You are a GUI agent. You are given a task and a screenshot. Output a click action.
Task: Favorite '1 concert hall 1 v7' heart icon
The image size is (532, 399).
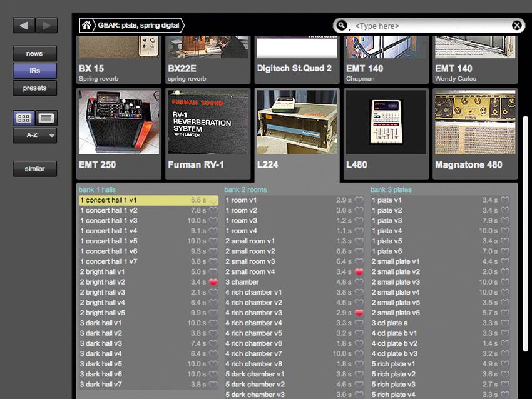[x=213, y=261]
